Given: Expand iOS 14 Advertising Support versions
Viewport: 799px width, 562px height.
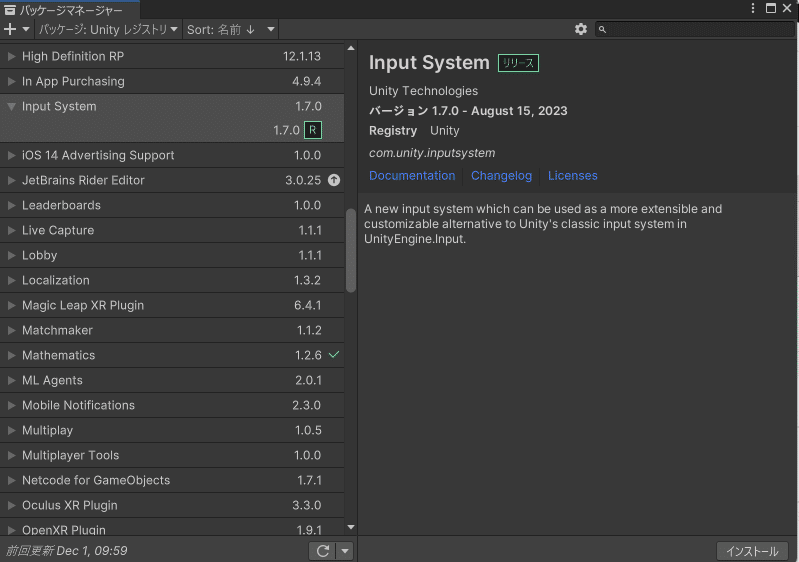Looking at the screenshot, I should pos(11,155).
